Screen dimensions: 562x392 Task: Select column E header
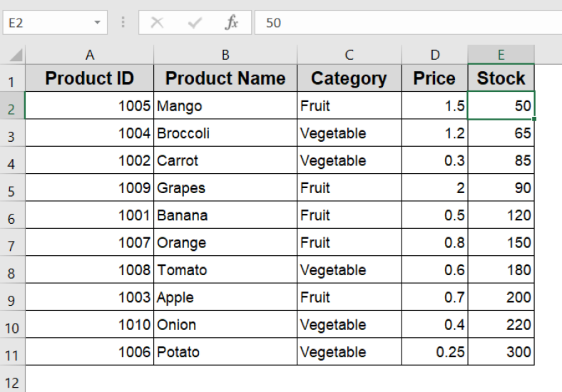(x=501, y=55)
